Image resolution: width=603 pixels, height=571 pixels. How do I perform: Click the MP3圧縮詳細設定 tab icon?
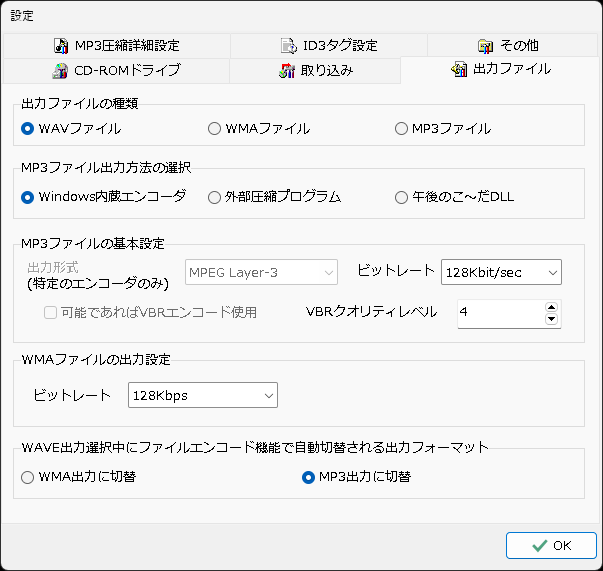[61, 46]
